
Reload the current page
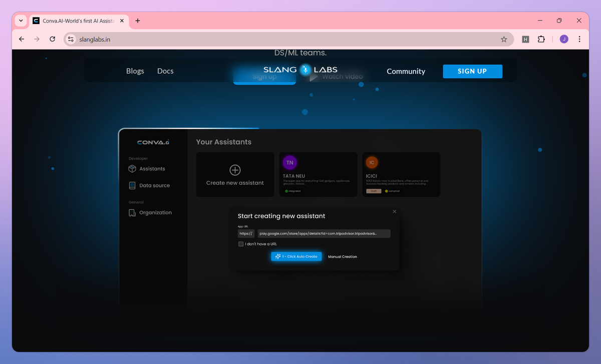(52, 39)
